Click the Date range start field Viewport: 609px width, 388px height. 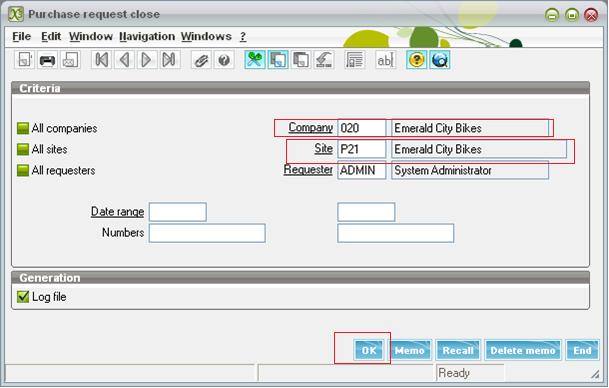pos(177,212)
